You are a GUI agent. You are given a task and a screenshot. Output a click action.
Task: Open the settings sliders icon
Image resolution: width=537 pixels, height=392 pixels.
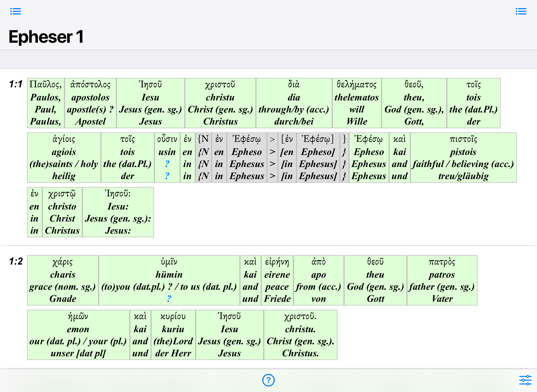[525, 380]
